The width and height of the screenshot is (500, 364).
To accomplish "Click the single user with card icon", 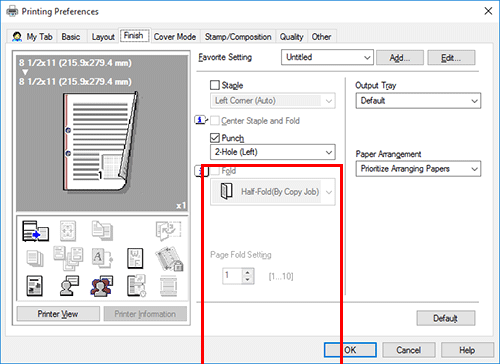I will 69,286.
